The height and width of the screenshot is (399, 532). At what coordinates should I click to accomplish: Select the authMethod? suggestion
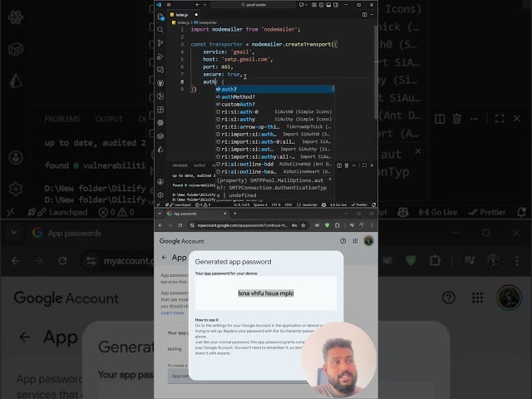pos(275,96)
